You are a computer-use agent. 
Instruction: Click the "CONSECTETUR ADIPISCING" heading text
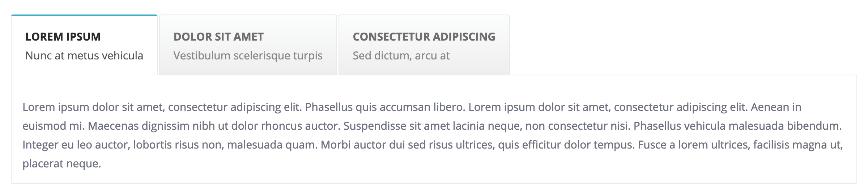[x=424, y=37]
